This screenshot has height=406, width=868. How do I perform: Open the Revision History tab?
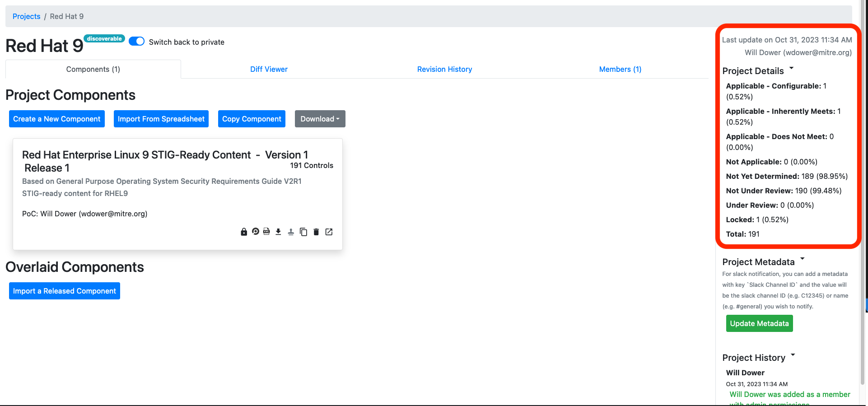tap(444, 69)
